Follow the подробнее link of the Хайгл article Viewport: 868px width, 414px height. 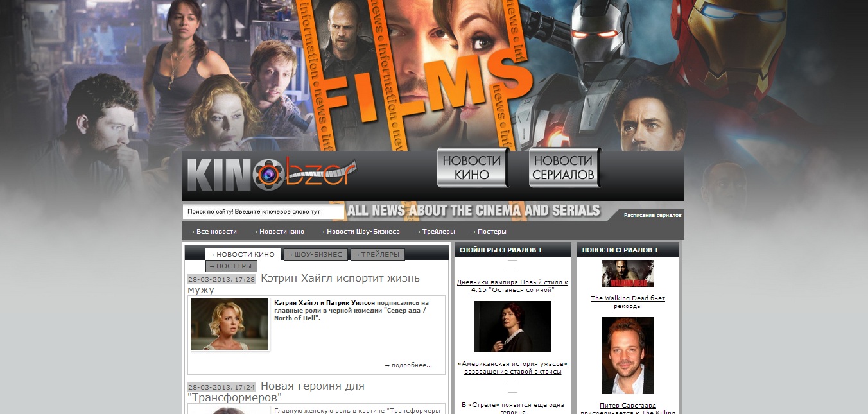[408, 365]
